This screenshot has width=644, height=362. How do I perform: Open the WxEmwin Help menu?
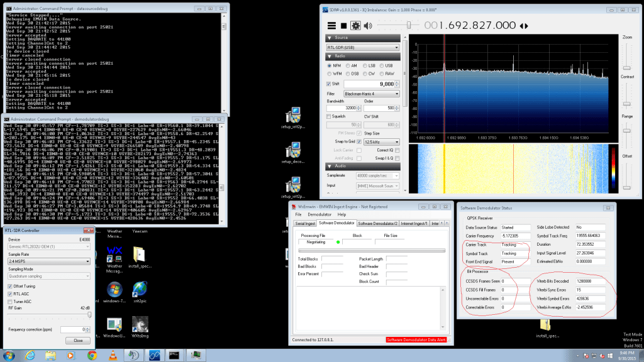point(341,215)
